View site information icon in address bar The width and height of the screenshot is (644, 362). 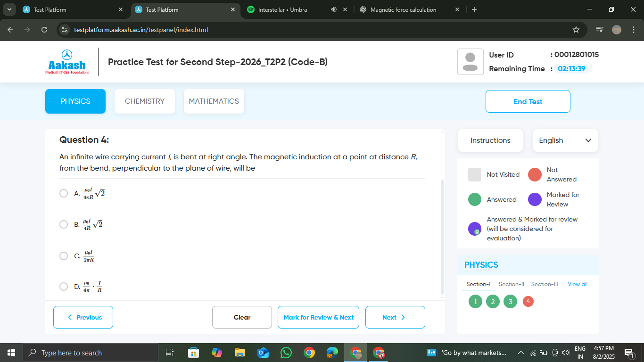65,30
